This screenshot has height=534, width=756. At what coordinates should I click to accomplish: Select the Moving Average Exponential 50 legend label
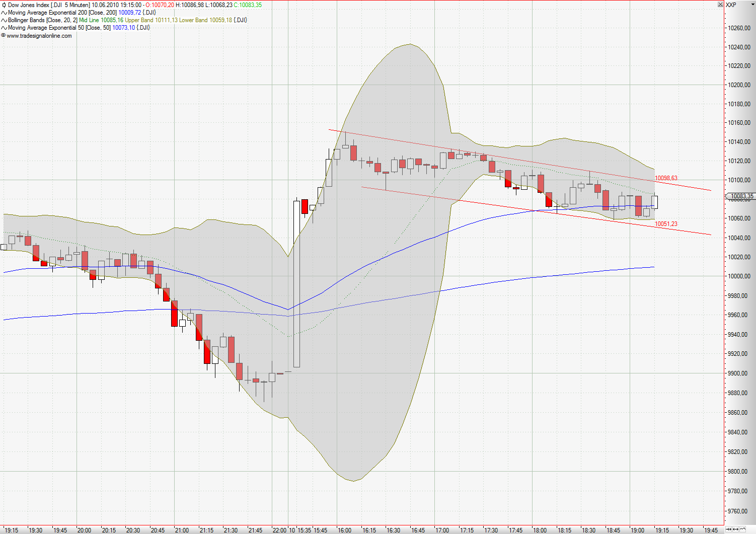tap(59, 28)
